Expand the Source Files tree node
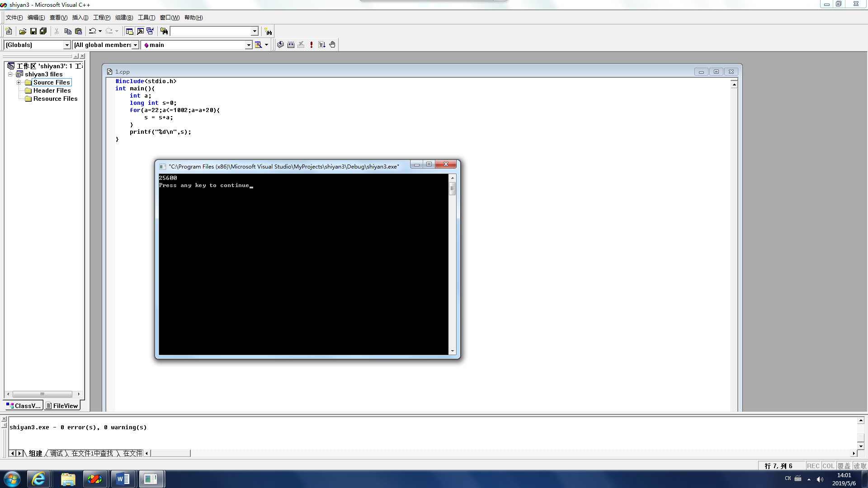Viewport: 868px width, 488px height. click(x=19, y=82)
